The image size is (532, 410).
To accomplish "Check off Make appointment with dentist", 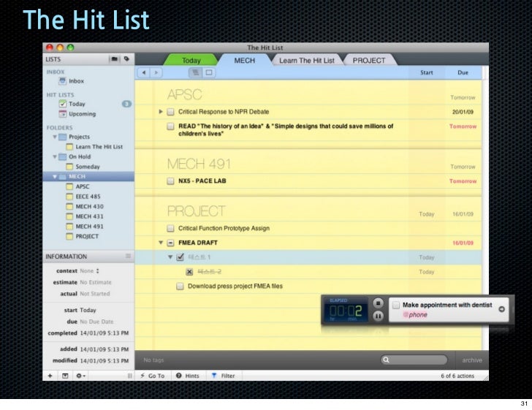I will pos(396,305).
